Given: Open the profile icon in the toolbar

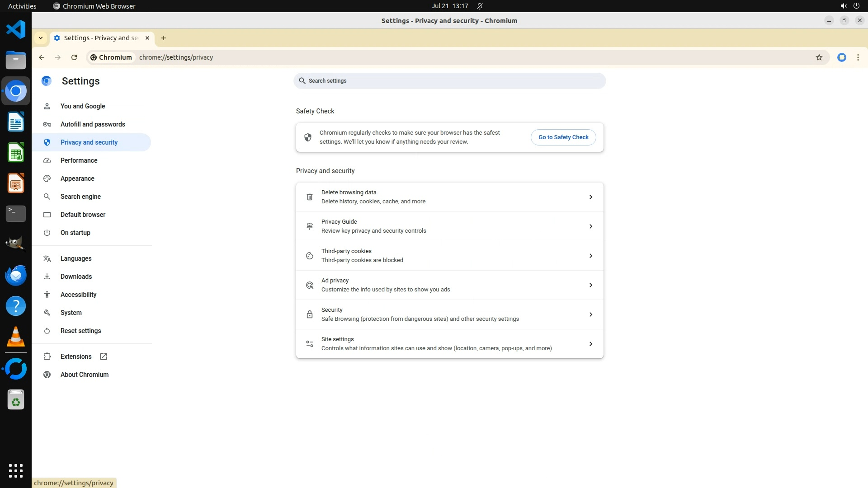Looking at the screenshot, I should pyautogui.click(x=841, y=57).
